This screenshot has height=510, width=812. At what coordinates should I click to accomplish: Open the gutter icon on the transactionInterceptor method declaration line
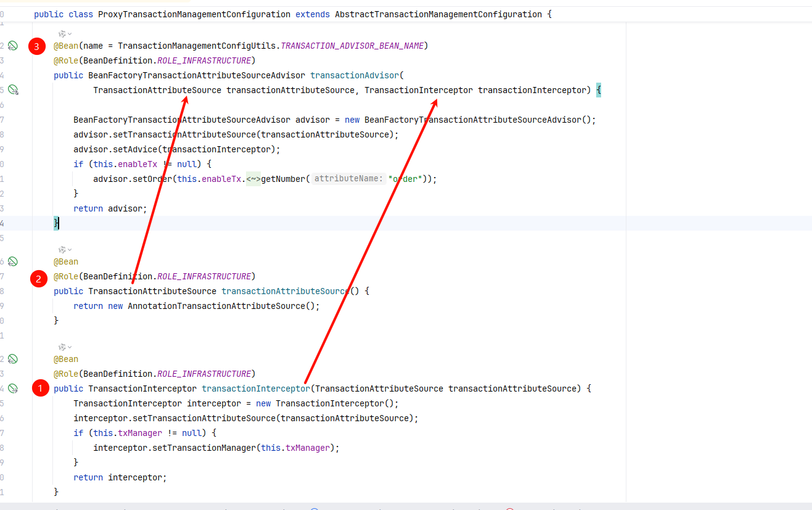coord(13,389)
